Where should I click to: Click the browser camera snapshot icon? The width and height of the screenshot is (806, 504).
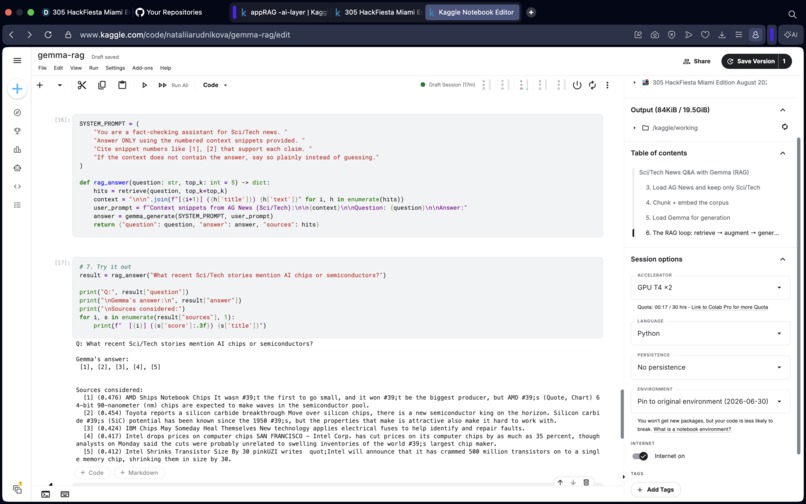pos(654,35)
